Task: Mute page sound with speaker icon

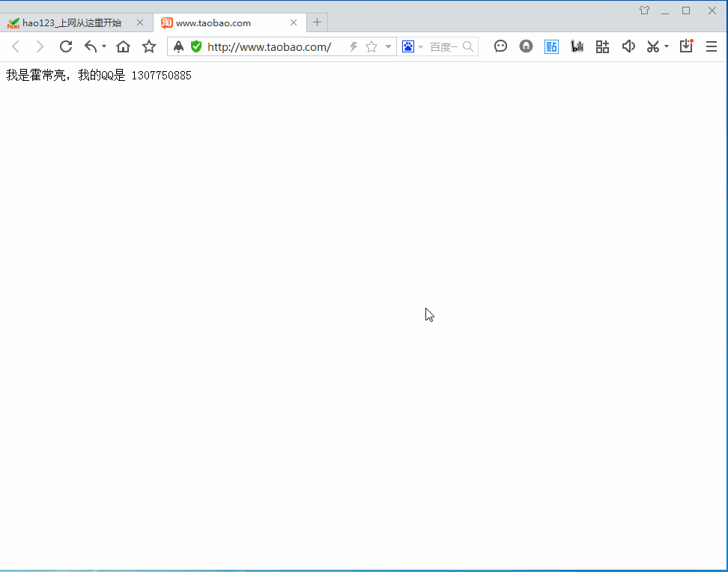Action: tap(628, 46)
